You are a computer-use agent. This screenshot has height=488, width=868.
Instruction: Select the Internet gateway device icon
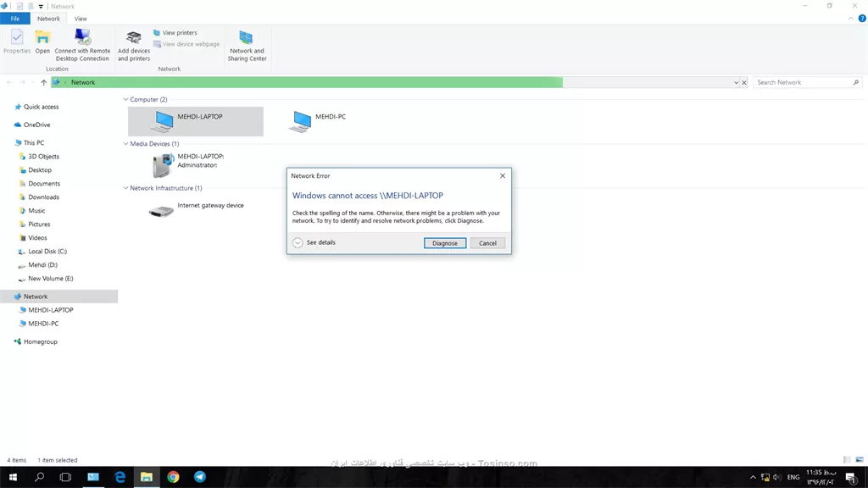point(196,210)
